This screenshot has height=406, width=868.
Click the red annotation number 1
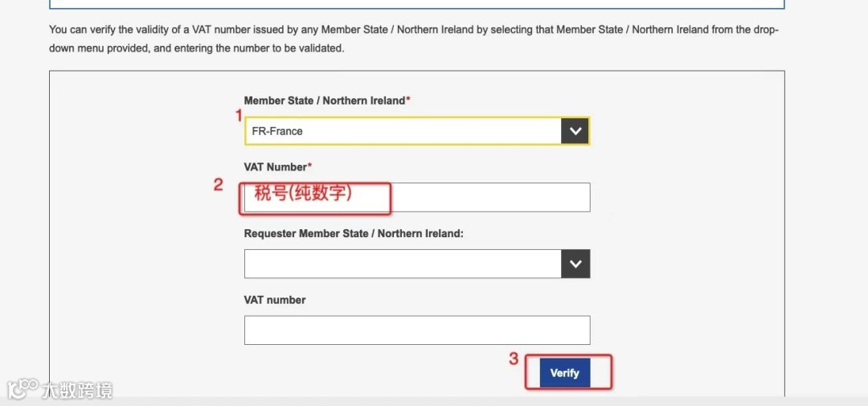coord(239,115)
